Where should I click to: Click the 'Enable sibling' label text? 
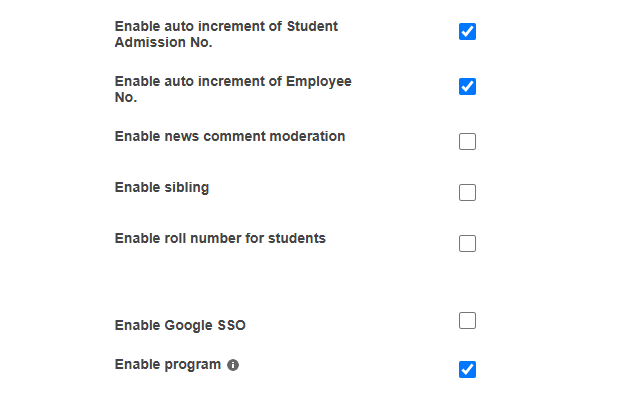(162, 188)
